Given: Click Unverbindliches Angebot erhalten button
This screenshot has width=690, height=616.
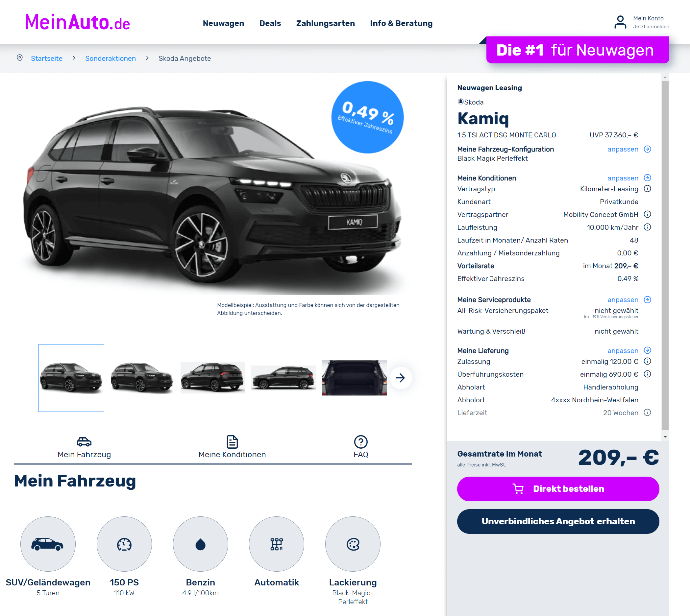Looking at the screenshot, I should 558,522.
